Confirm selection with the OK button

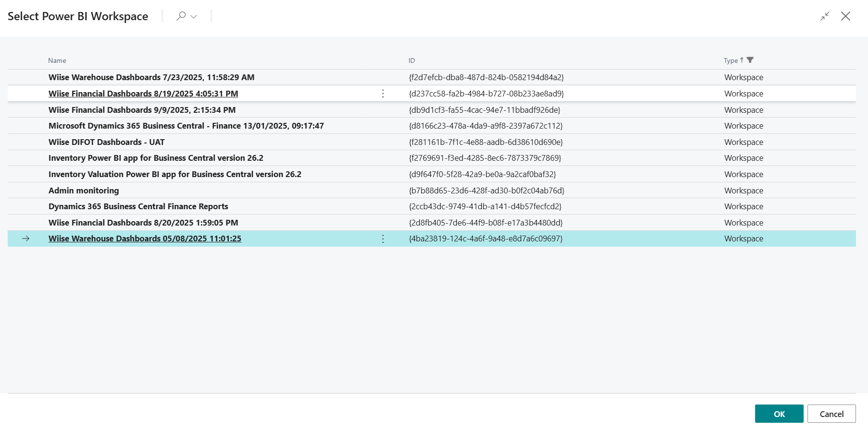click(x=779, y=414)
